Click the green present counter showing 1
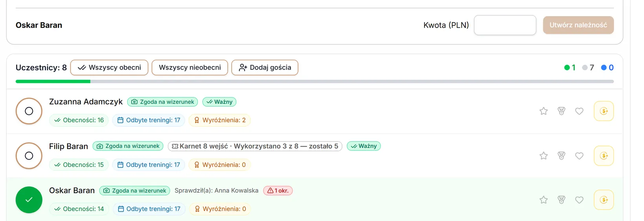 tap(570, 68)
